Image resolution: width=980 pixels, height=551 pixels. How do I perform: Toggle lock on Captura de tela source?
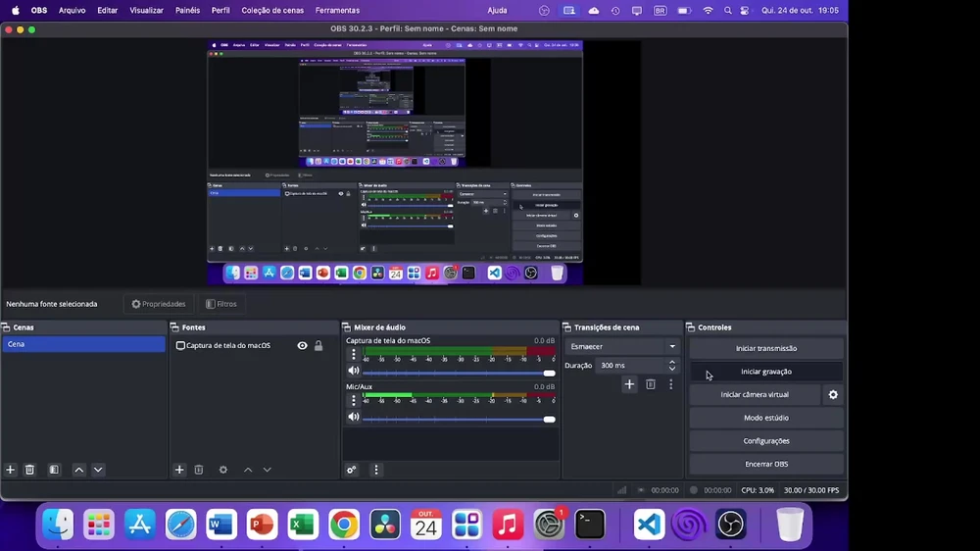pyautogui.click(x=318, y=345)
